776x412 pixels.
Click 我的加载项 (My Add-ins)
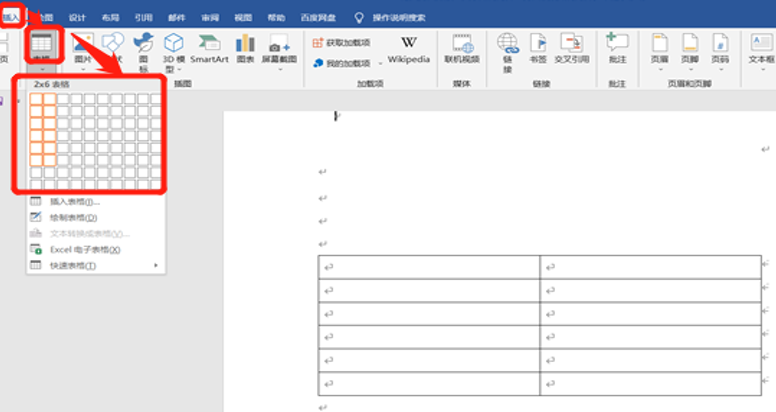pos(342,63)
